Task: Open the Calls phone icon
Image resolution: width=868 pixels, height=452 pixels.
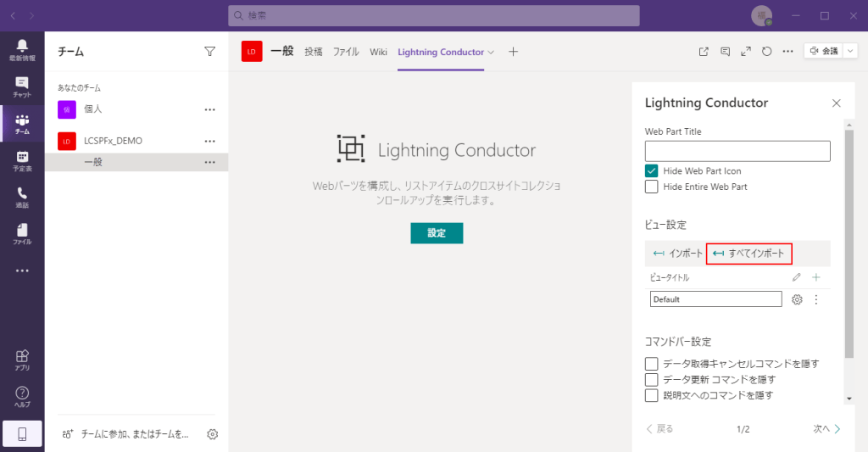Action: click(22, 198)
